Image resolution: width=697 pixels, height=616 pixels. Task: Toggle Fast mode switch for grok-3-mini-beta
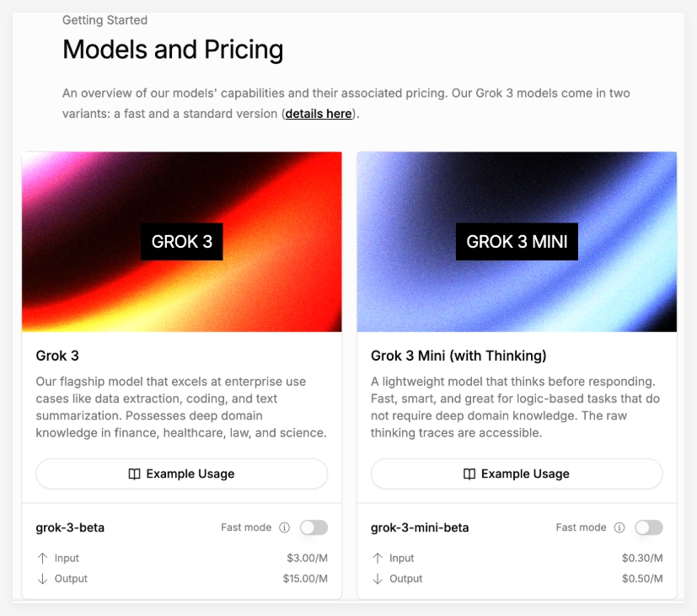(x=649, y=528)
